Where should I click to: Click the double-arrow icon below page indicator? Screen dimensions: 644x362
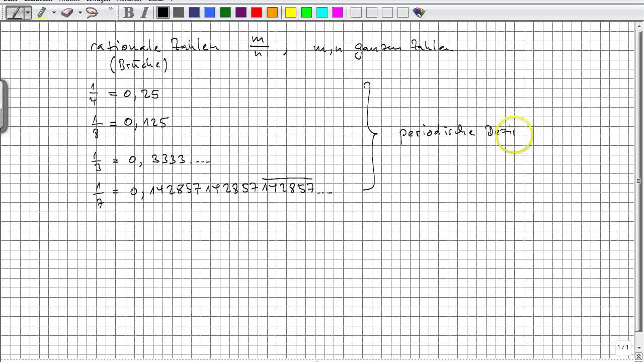coord(639,356)
